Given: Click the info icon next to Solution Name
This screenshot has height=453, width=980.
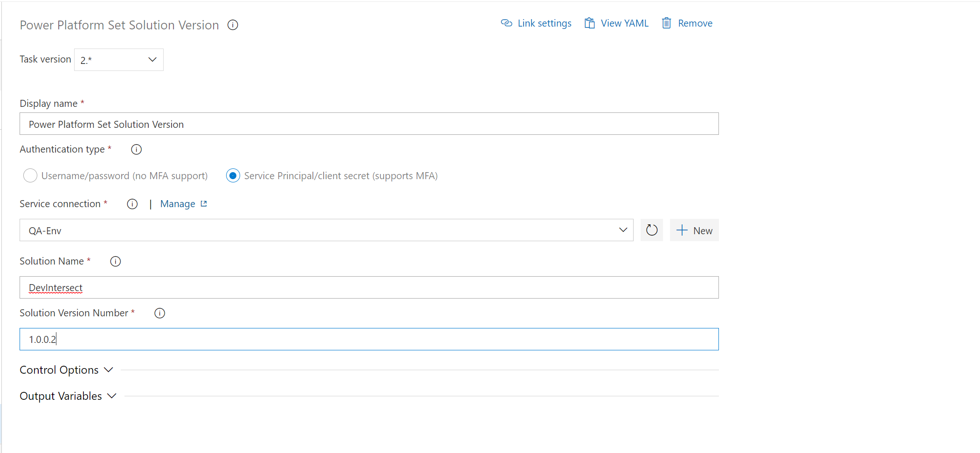Looking at the screenshot, I should click(115, 261).
